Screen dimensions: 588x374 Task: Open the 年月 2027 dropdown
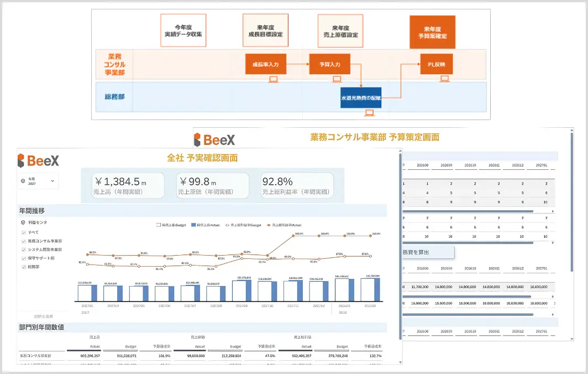pos(38,181)
